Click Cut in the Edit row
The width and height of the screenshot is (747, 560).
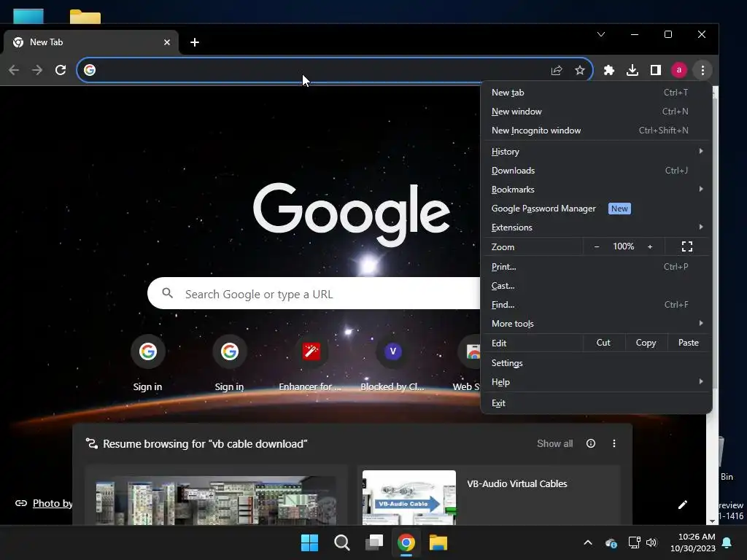point(603,343)
